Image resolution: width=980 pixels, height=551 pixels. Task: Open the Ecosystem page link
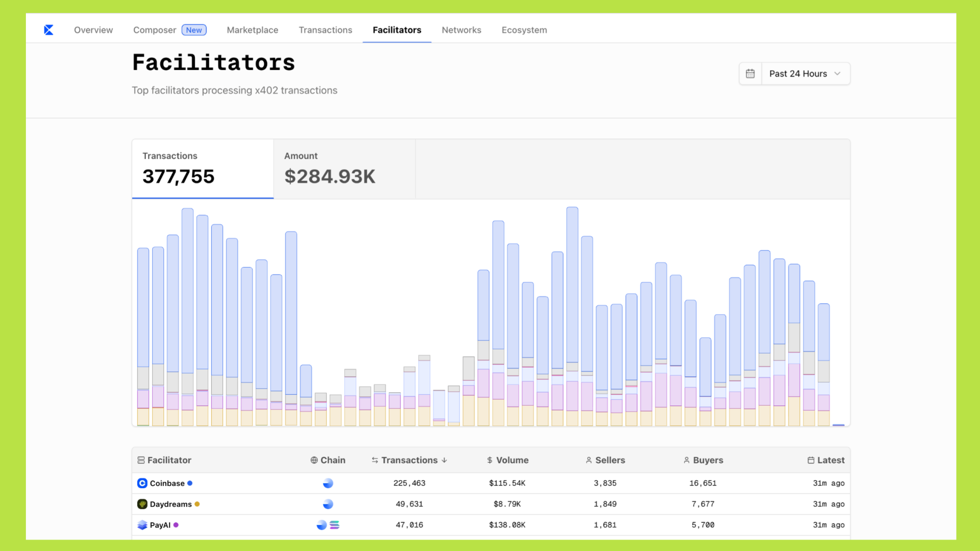coord(524,30)
